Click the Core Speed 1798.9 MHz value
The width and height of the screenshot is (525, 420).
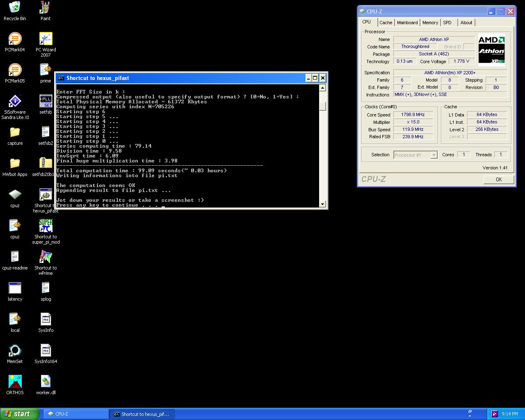413,114
